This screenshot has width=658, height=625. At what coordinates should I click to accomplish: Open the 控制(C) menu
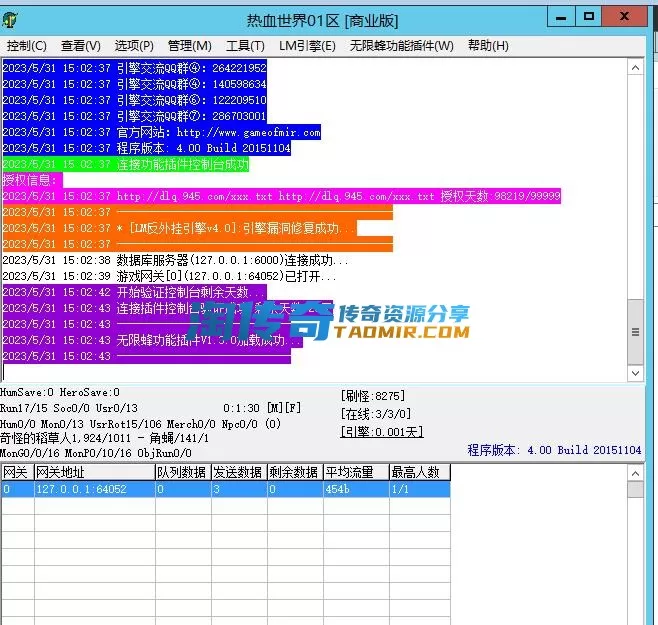[x=26, y=45]
